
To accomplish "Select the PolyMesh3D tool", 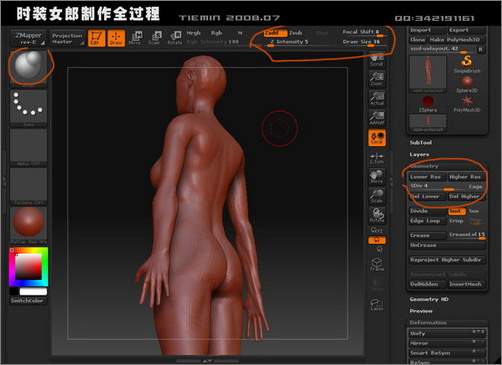I will point(467,104).
